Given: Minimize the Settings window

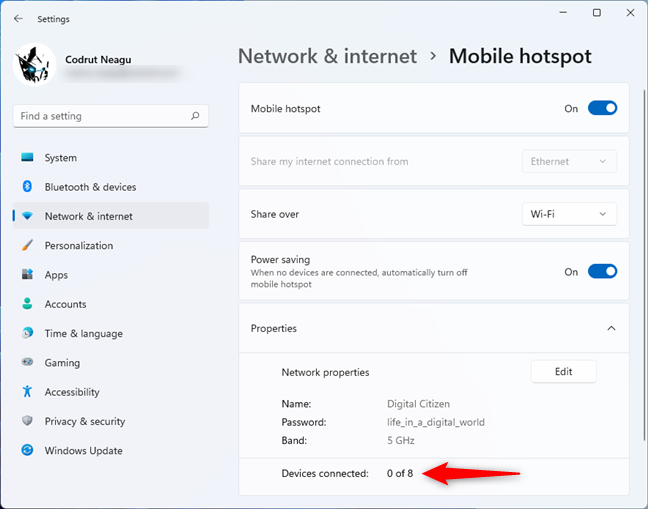Looking at the screenshot, I should (x=563, y=12).
